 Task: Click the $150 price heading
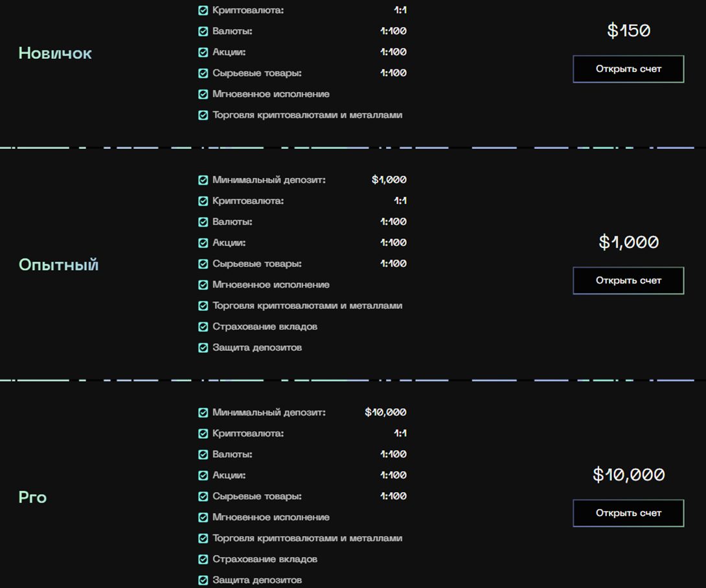coord(628,30)
